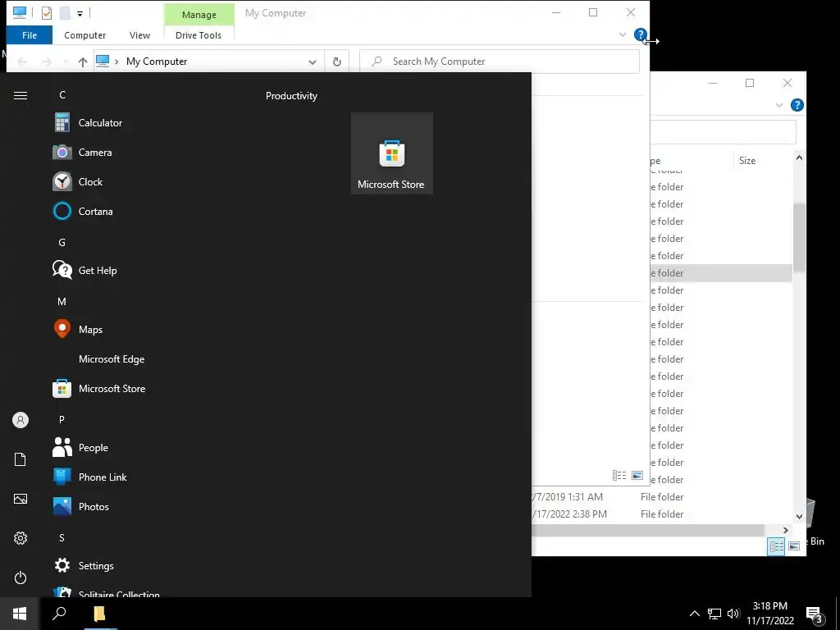Open Help in My Computer window
Image resolution: width=840 pixels, height=630 pixels.
640,34
